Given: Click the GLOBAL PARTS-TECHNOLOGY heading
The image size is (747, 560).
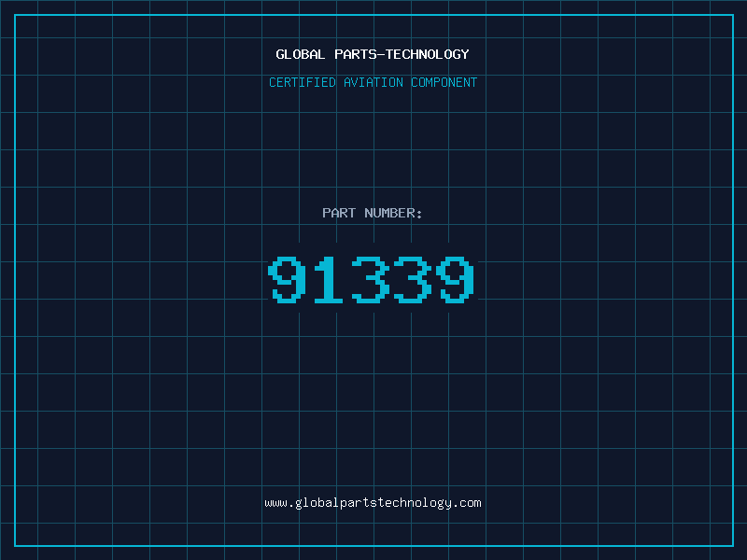Looking at the screenshot, I should pos(373,54).
